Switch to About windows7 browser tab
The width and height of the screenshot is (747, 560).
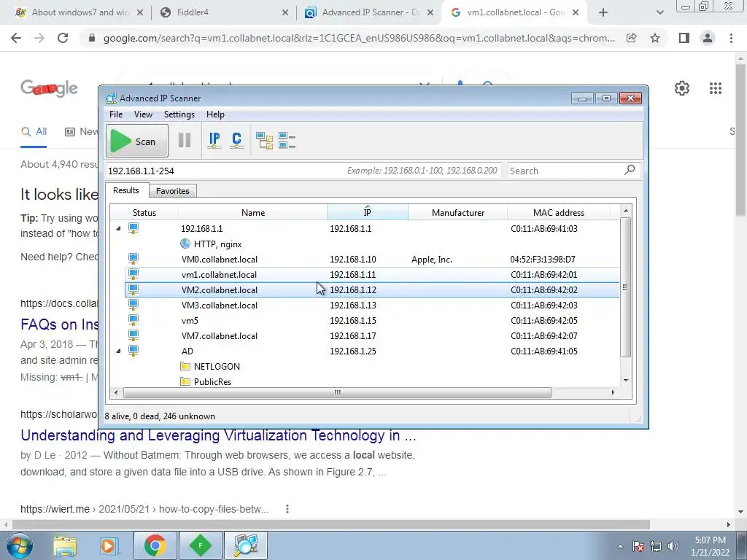point(80,12)
